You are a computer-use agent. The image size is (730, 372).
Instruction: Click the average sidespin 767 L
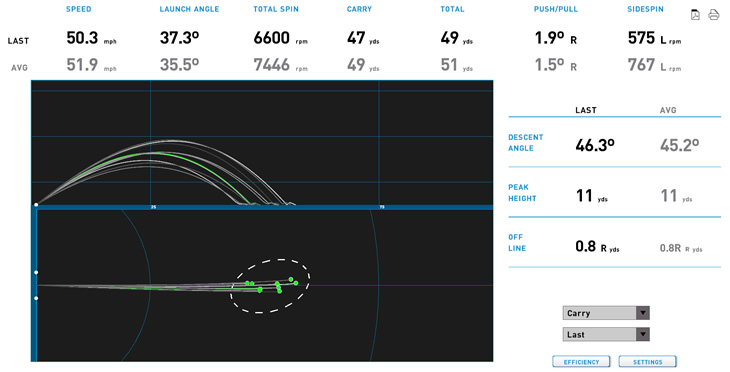pos(647,65)
